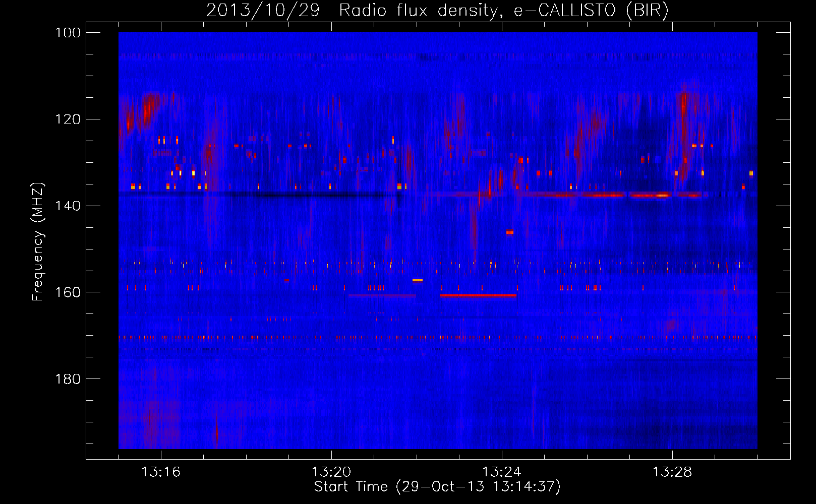The image size is (816, 504).
Task: Click the 13:16 time tick label
Action: click(161, 472)
